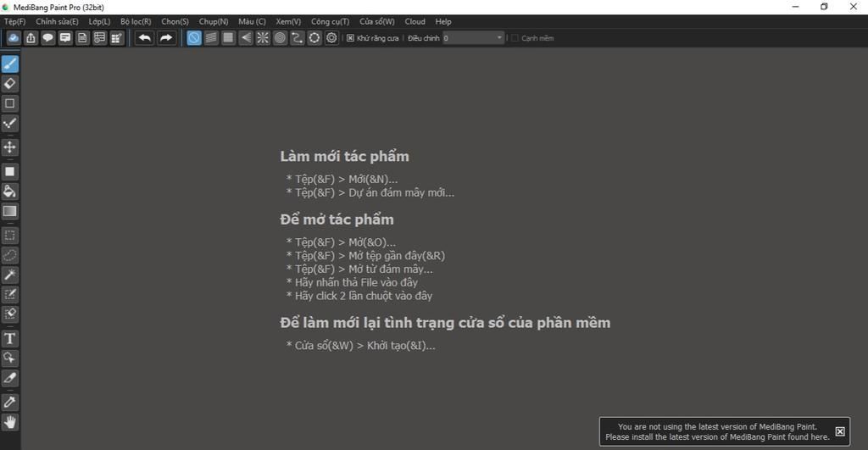The height and width of the screenshot is (450, 868).
Task: Click the speech bubble icon in toolbar
Action: click(47, 37)
